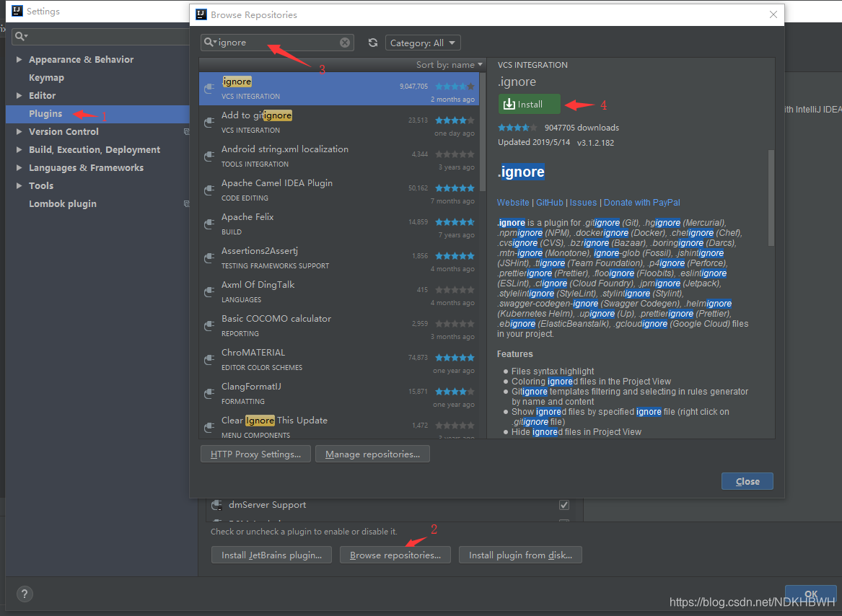
Task: Click the star rating of Apache Camel IDEA Plugin
Action: 455,188
